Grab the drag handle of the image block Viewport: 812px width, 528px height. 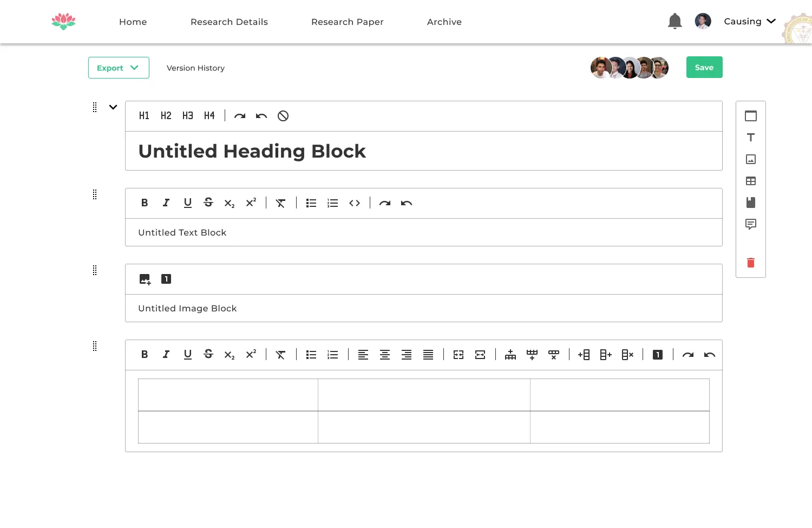coord(95,270)
